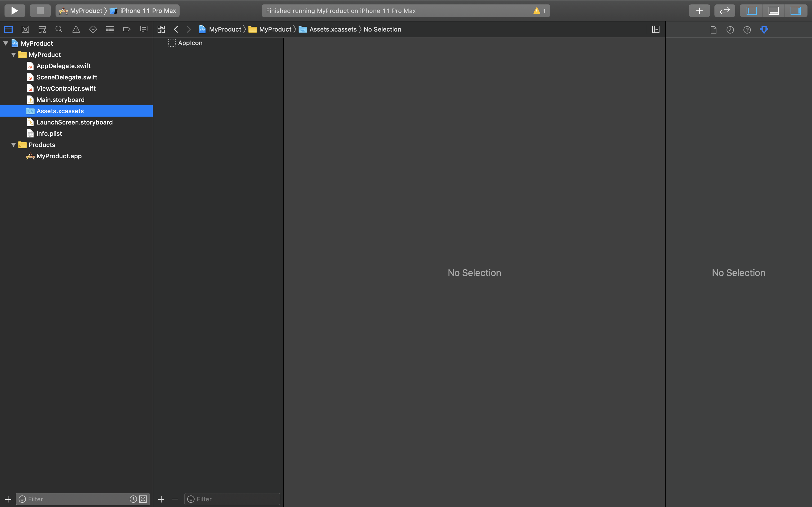The height and width of the screenshot is (507, 812).
Task: Collapse the MyProduct project root
Action: pyautogui.click(x=6, y=43)
